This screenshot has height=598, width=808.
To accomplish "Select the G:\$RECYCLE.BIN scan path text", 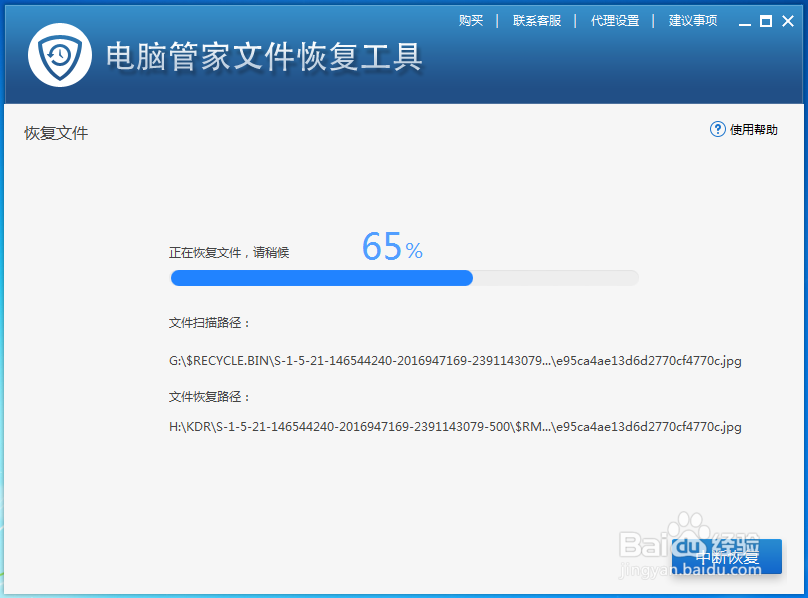I will coord(455,361).
